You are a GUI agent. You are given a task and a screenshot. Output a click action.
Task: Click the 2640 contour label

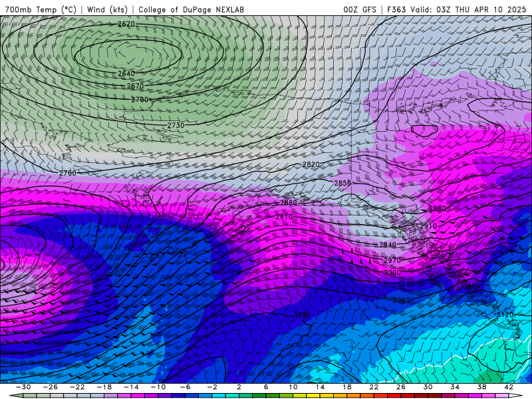[x=126, y=73]
